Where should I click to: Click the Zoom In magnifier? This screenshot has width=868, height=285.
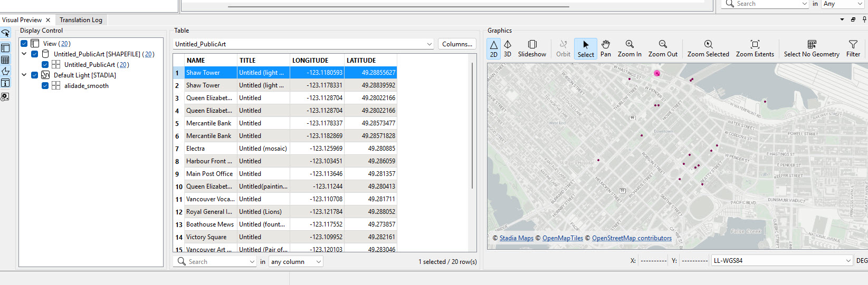629,48
